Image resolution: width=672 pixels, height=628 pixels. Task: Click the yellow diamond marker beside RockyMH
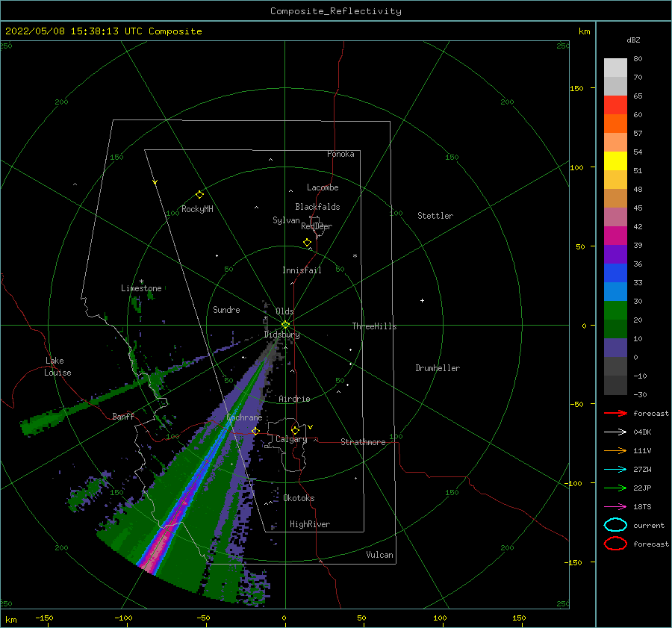[x=199, y=195]
